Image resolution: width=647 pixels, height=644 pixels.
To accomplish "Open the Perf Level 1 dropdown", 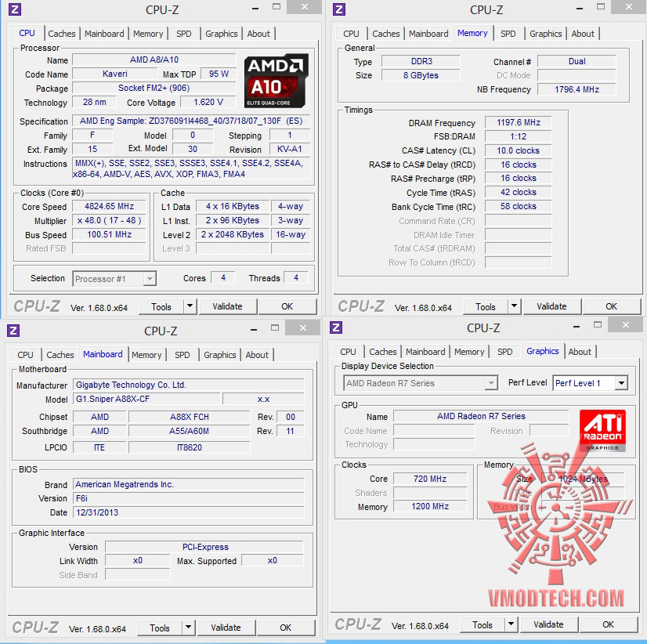I will point(621,383).
